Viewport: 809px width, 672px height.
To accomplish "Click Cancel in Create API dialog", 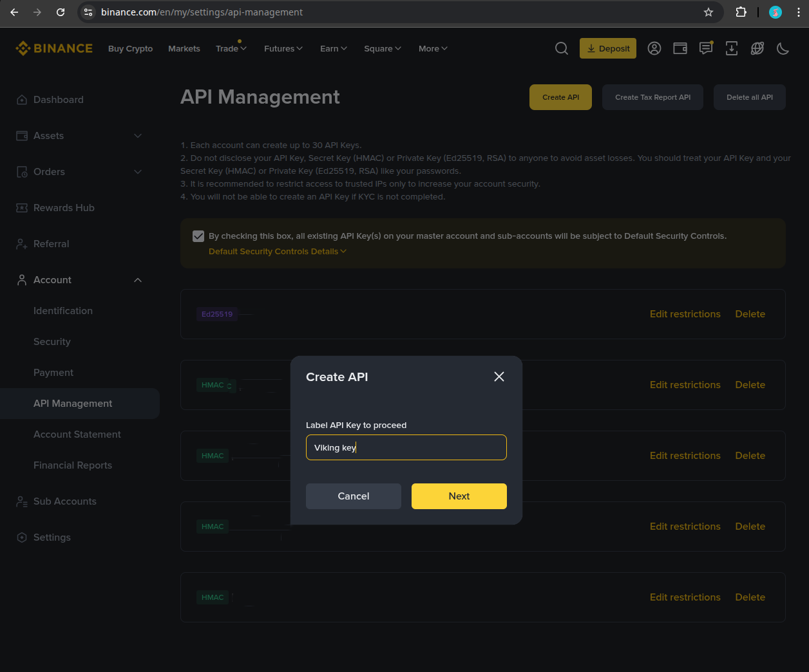I will [x=354, y=496].
